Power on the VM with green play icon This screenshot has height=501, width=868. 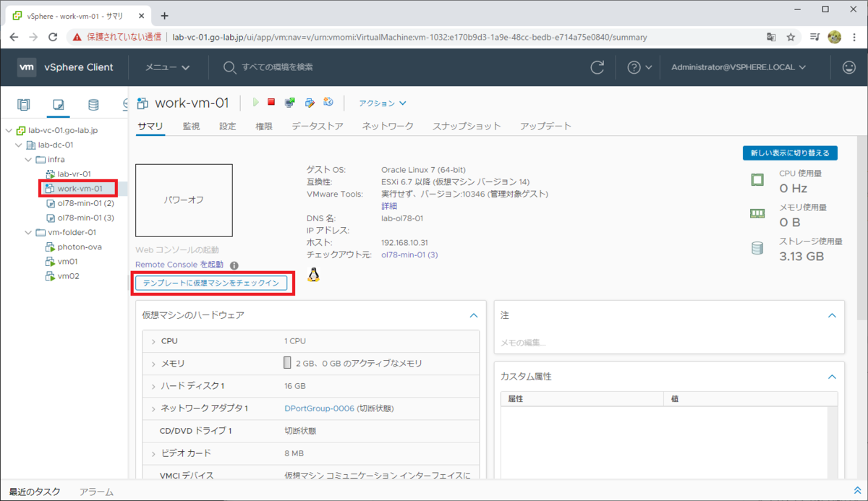[255, 103]
